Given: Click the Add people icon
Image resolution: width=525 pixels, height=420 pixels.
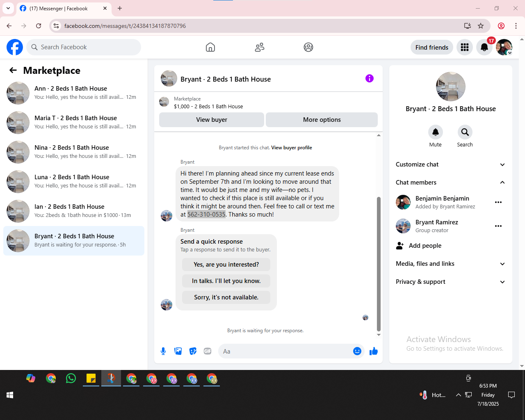Looking at the screenshot, I should pos(400,246).
